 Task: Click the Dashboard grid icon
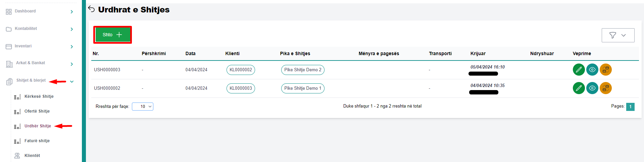[9, 12]
